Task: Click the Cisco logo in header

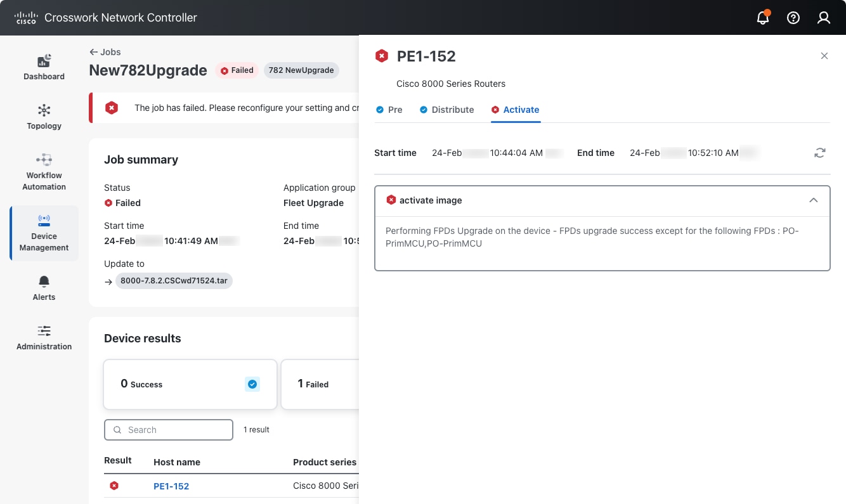Action: 25,18
